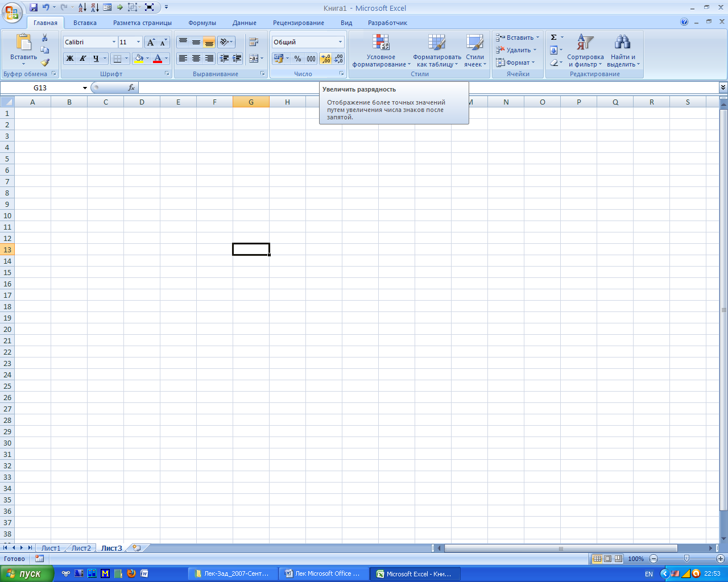
Task: Open Лек Microsoft Office taskbar window
Action: 324,573
